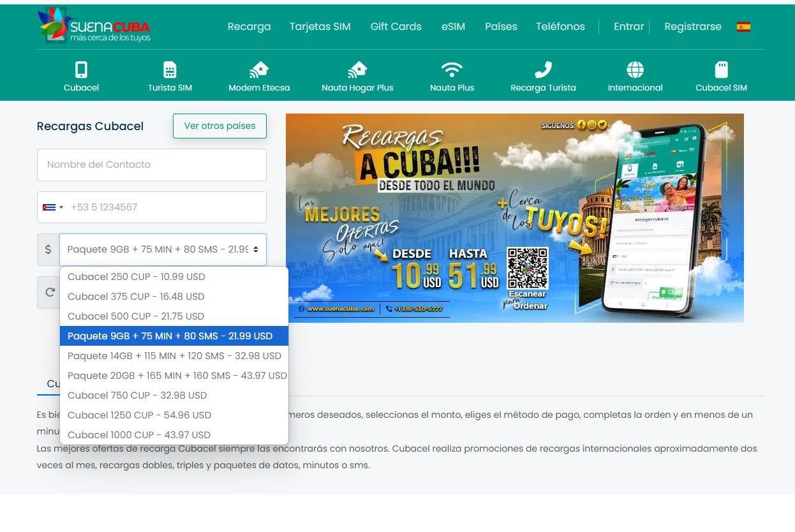Open the Cuba flag country code selector
The height and width of the screenshot is (532, 795).
(x=53, y=207)
